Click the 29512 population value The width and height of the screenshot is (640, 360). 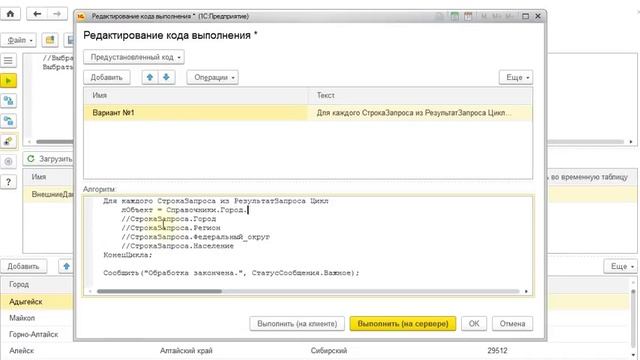tap(497, 351)
